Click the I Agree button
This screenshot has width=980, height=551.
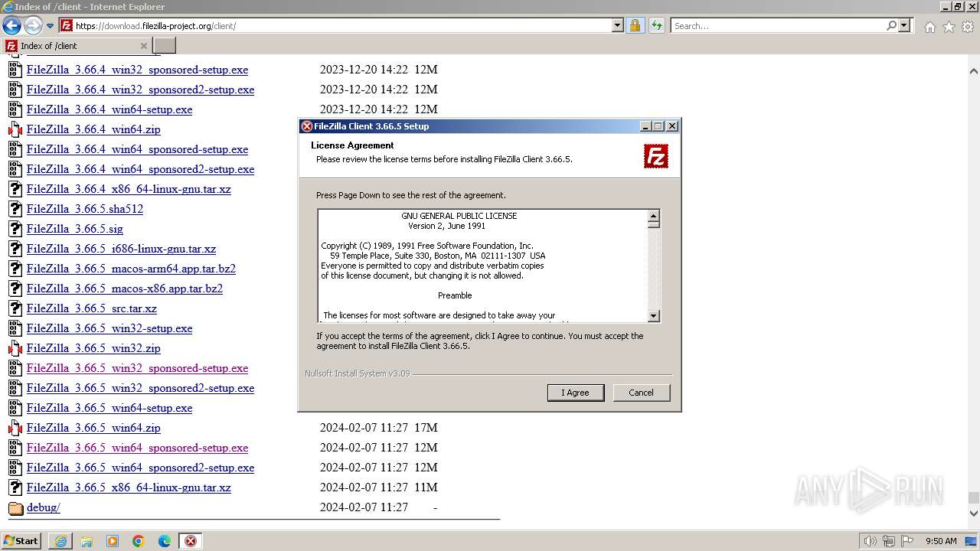576,393
